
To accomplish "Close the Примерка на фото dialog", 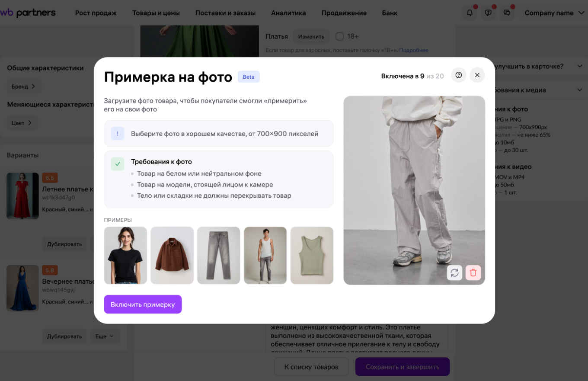I will (x=477, y=75).
